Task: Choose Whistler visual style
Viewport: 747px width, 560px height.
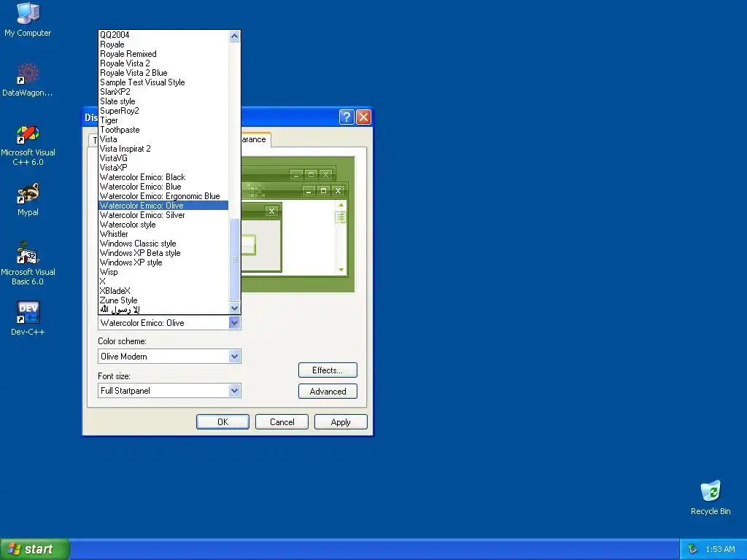Action: click(163, 234)
